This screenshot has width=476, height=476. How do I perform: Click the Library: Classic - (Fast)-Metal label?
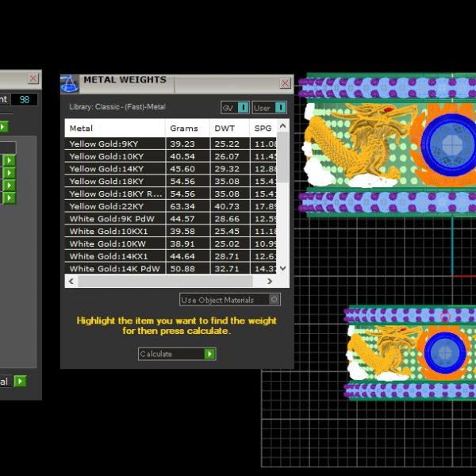[x=117, y=107]
